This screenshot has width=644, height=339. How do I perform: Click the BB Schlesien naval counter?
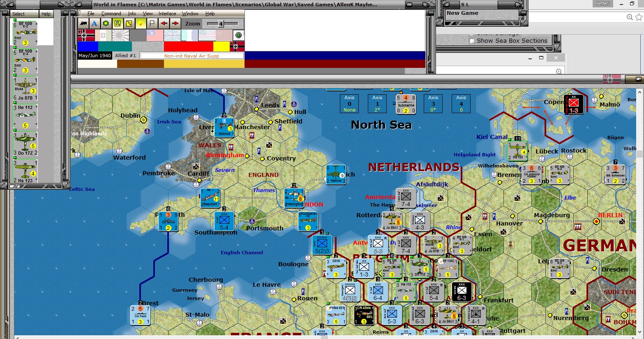tap(616, 174)
